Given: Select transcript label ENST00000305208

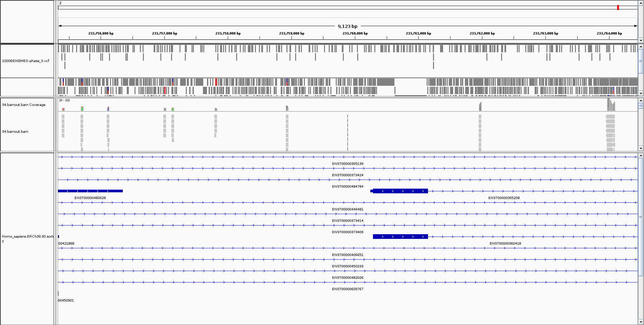Looking at the screenshot, I should pos(504,198).
